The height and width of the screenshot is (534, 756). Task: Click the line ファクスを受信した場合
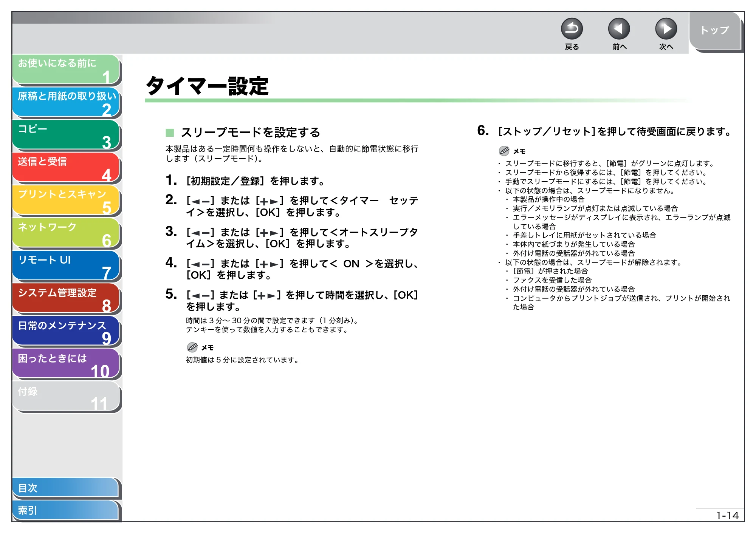[x=552, y=280]
